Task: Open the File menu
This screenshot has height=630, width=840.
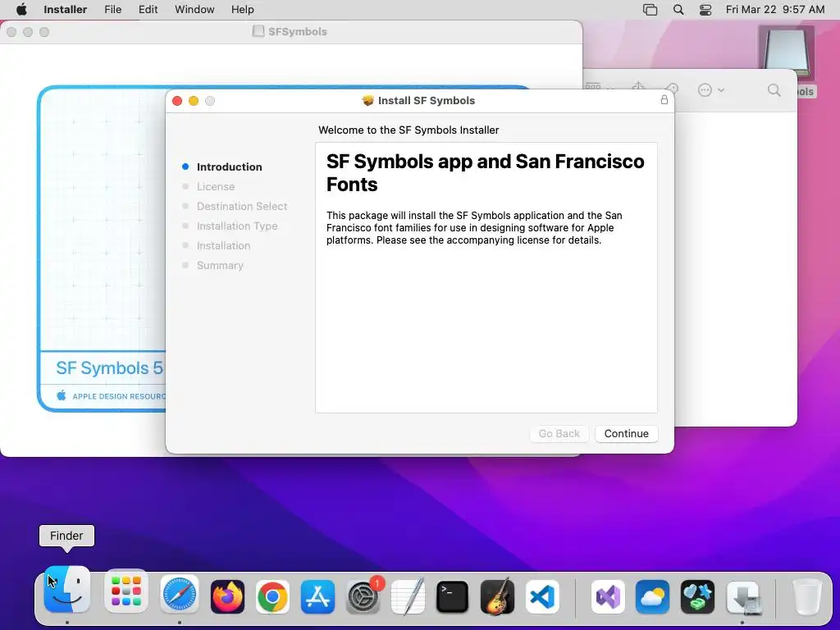Action: 112,9
